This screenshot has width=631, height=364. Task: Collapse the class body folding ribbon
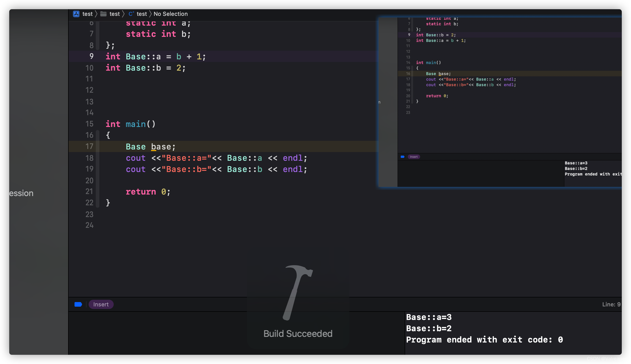pos(98,35)
